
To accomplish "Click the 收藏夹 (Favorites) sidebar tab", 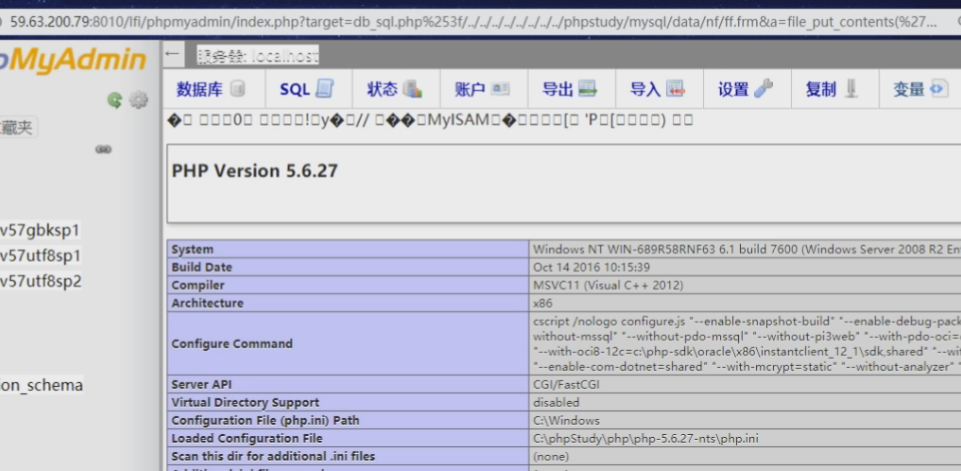I will pyautogui.click(x=18, y=128).
